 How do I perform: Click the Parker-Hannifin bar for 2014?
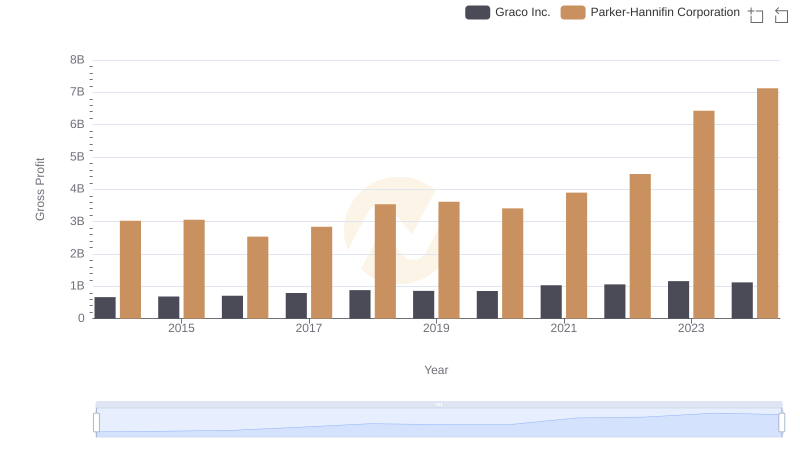point(130,270)
